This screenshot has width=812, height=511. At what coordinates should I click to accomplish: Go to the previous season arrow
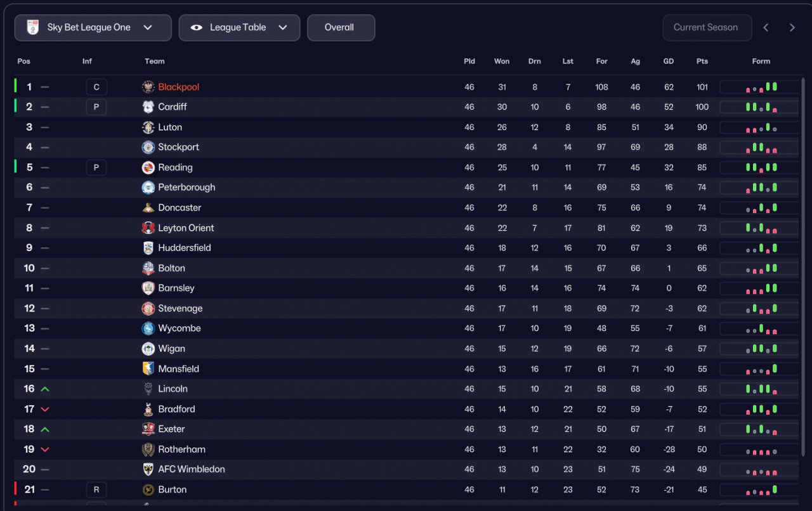[766, 28]
